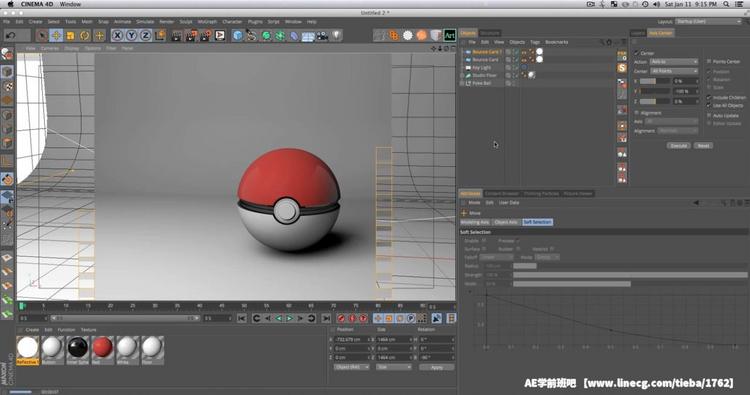The image size is (750, 395).
Task: Click the Play Forwards button
Action: coord(289,318)
